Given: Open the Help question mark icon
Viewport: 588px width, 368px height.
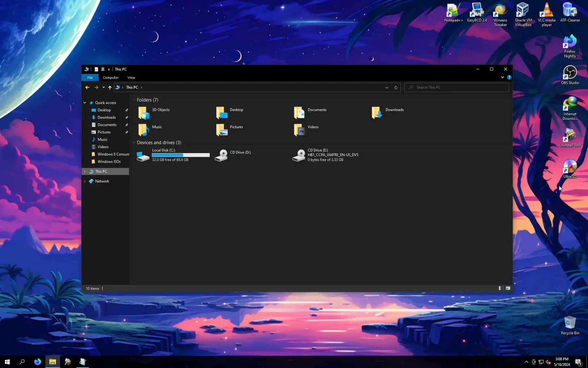Looking at the screenshot, I should 509,77.
